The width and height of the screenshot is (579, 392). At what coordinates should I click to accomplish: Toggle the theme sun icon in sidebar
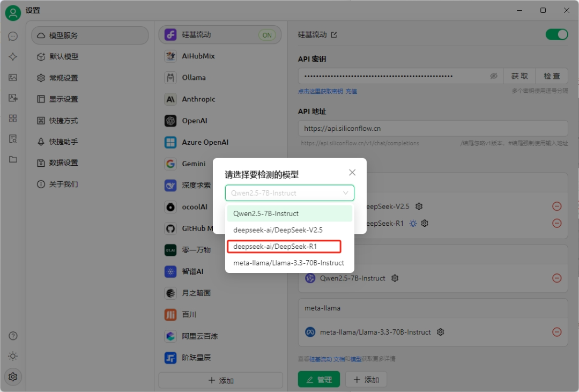(13, 356)
